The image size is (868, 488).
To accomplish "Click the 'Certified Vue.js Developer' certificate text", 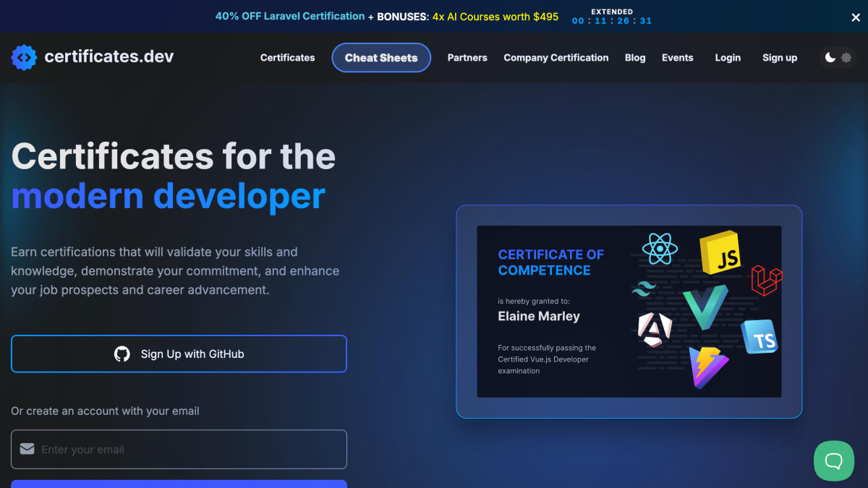I will [x=543, y=359].
